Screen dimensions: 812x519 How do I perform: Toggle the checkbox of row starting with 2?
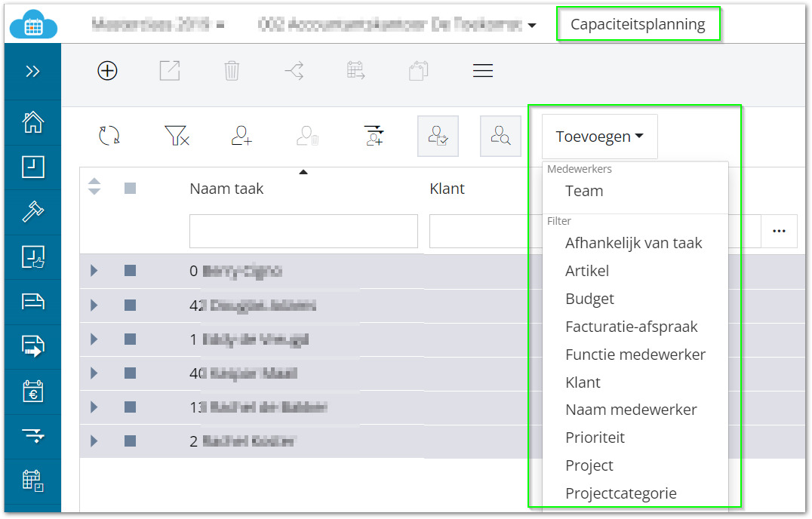pyautogui.click(x=130, y=441)
